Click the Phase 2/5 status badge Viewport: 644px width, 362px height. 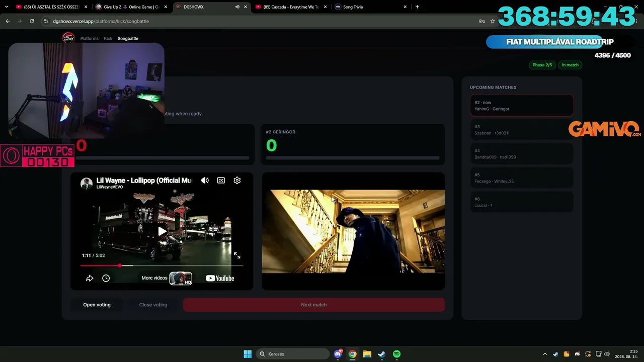coord(542,65)
